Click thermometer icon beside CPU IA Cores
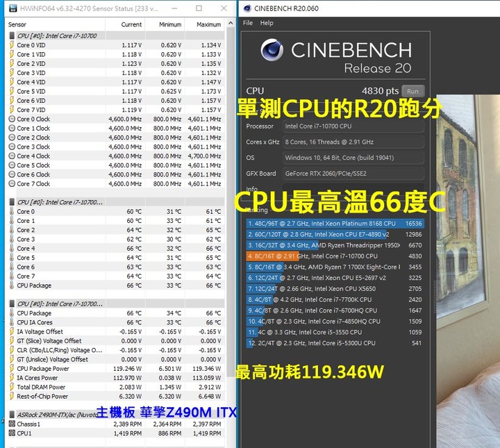500x448 pixels. [x=12, y=322]
